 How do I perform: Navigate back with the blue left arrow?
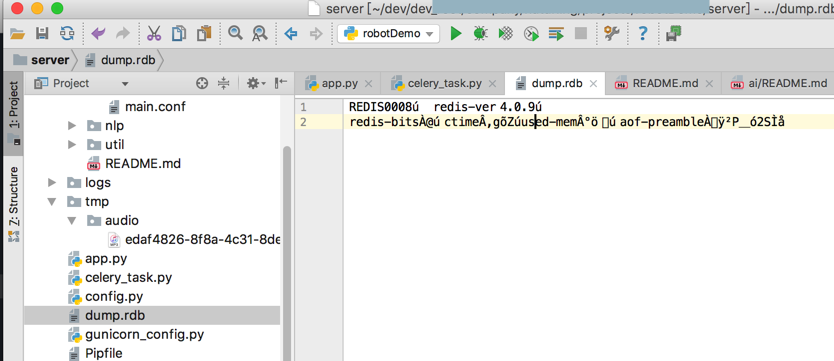tap(290, 34)
